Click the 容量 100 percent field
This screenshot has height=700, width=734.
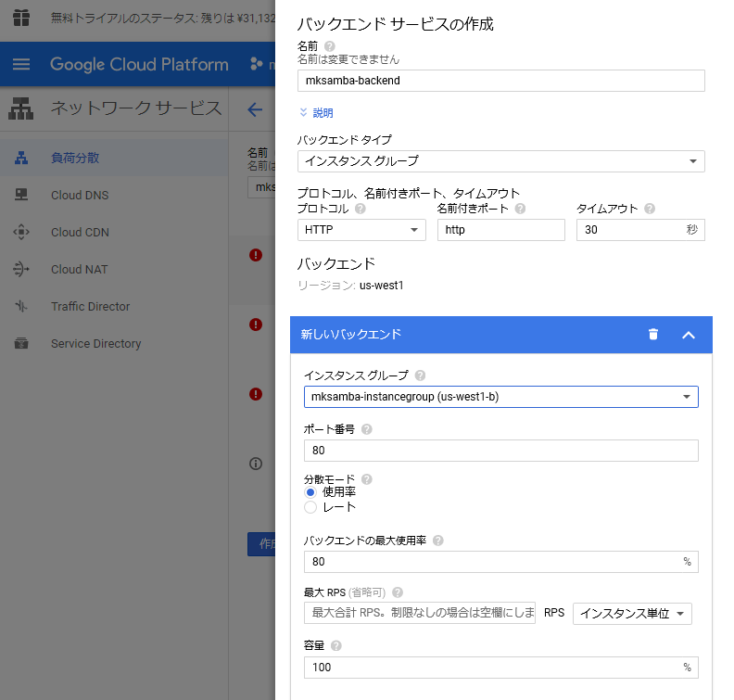[x=500, y=668]
